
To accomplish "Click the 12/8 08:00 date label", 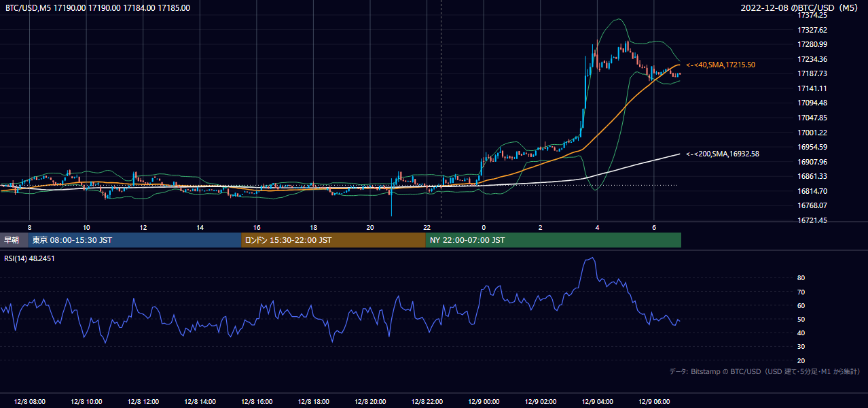I will tap(29, 402).
